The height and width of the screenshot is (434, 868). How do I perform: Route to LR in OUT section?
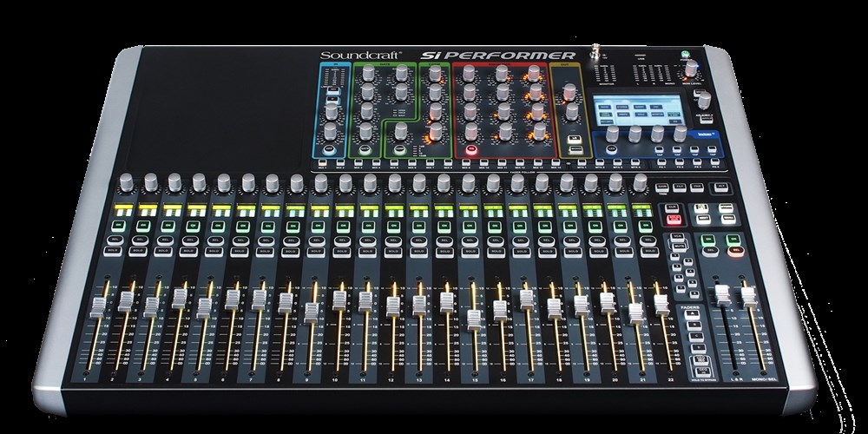(575, 138)
